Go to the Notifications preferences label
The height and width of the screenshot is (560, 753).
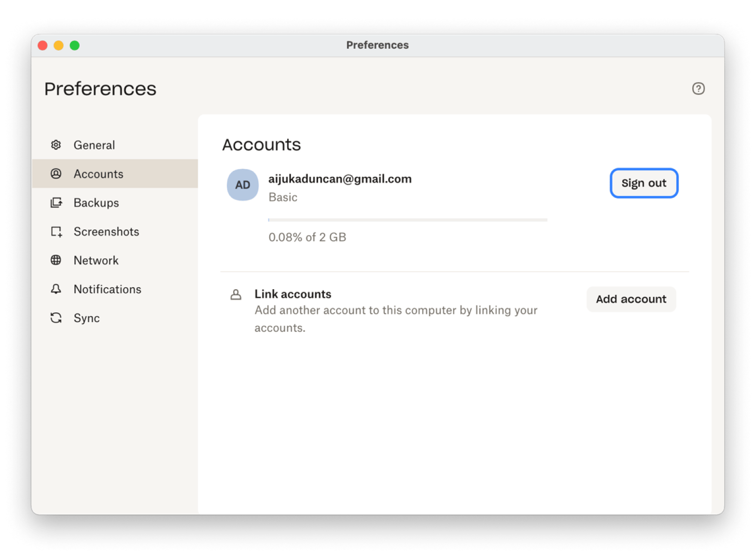(x=107, y=289)
